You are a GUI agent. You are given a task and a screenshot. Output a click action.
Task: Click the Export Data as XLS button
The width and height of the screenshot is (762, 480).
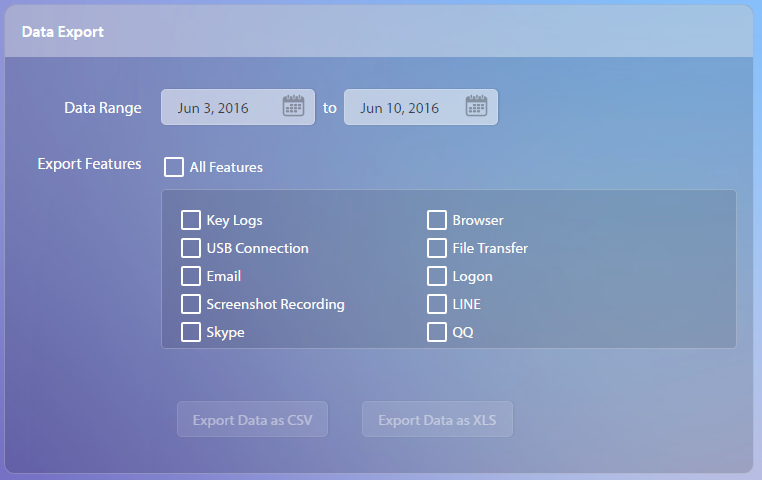click(437, 419)
